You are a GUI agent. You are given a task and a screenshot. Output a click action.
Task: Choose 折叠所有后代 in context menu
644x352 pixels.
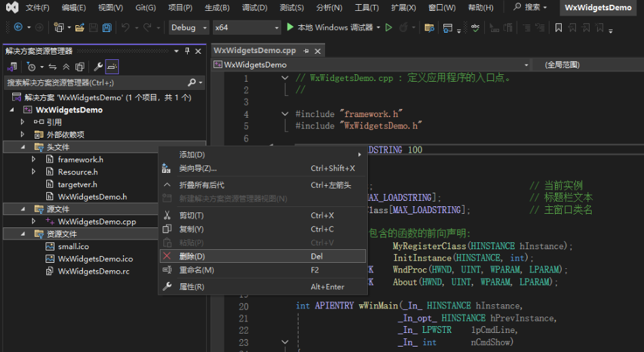point(263,185)
